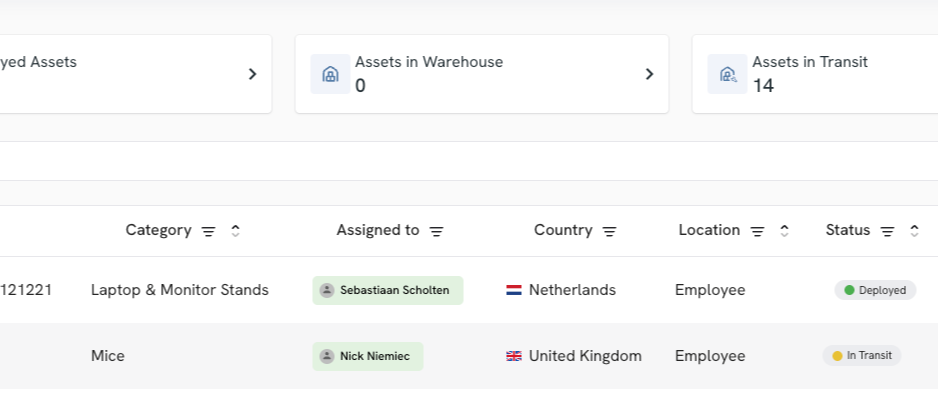Click the Deployed status badge

click(x=875, y=290)
